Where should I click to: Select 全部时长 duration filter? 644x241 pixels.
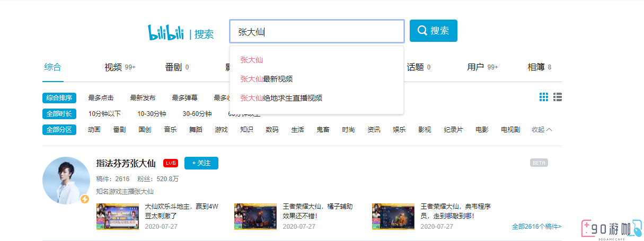coord(59,114)
